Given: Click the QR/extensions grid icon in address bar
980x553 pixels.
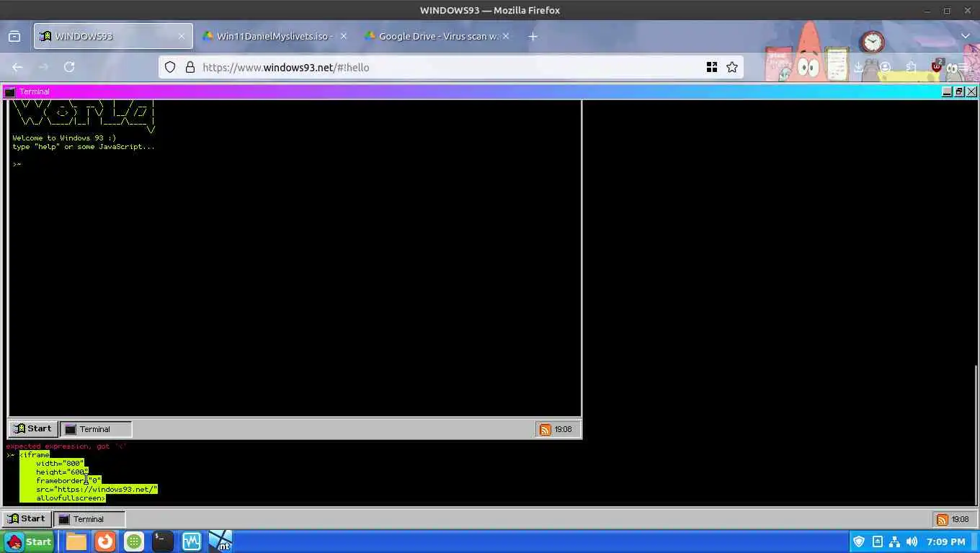Looking at the screenshot, I should [x=712, y=67].
